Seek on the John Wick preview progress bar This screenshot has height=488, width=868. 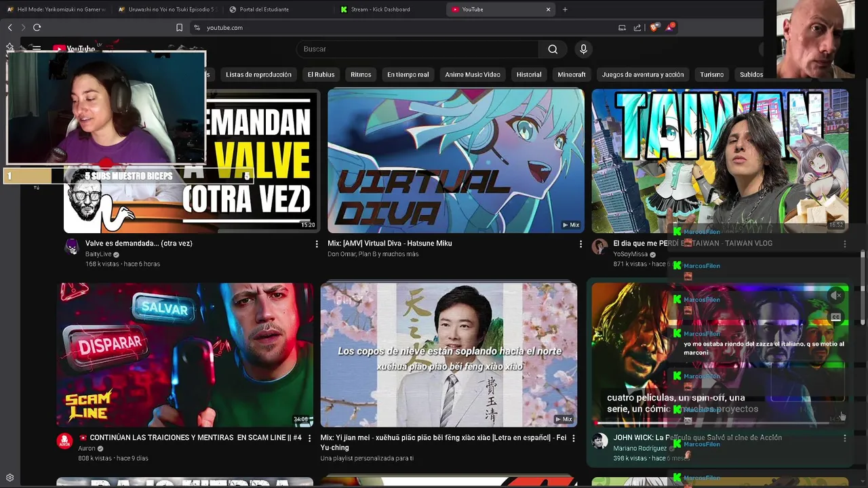[x=720, y=424]
